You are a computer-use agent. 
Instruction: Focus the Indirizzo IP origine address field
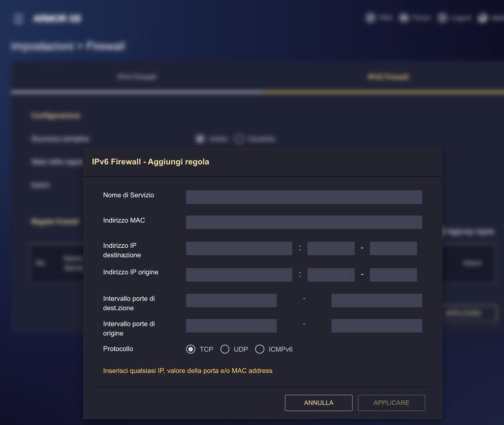coord(239,275)
